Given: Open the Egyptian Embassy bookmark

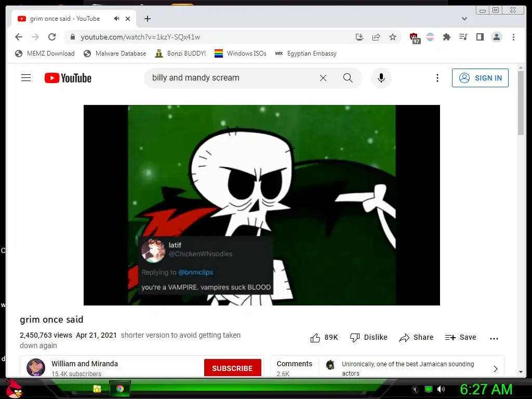Looking at the screenshot, I should pyautogui.click(x=305, y=54).
